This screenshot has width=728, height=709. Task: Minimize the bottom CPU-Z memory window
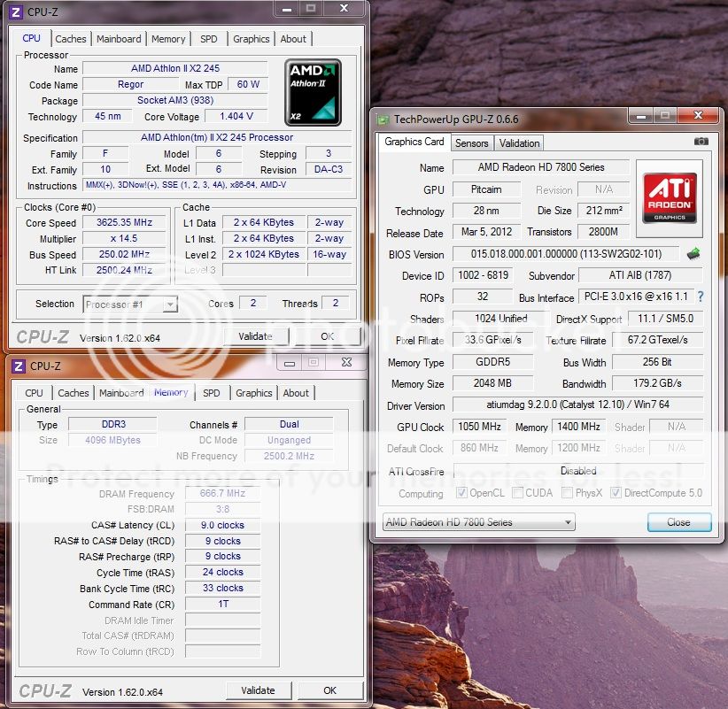290,363
